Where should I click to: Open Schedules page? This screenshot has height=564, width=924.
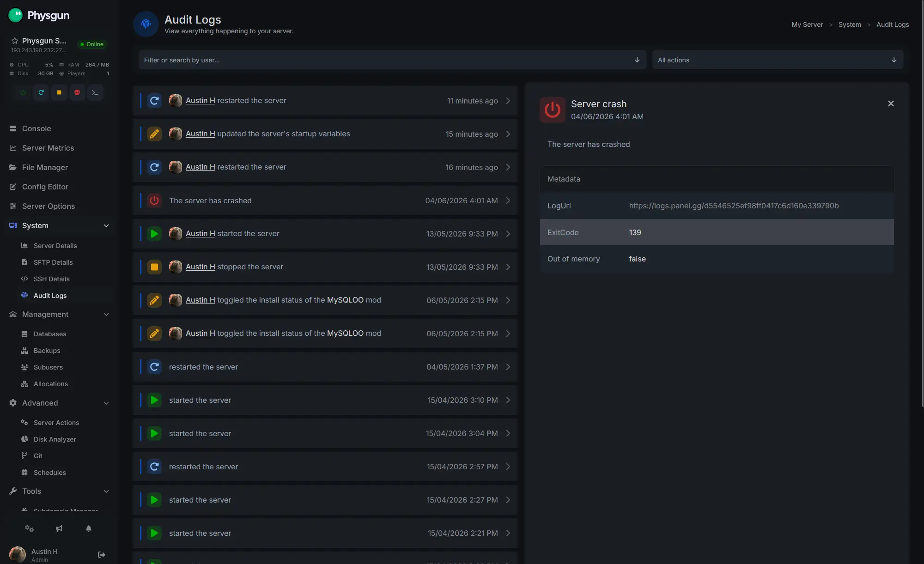(x=49, y=473)
